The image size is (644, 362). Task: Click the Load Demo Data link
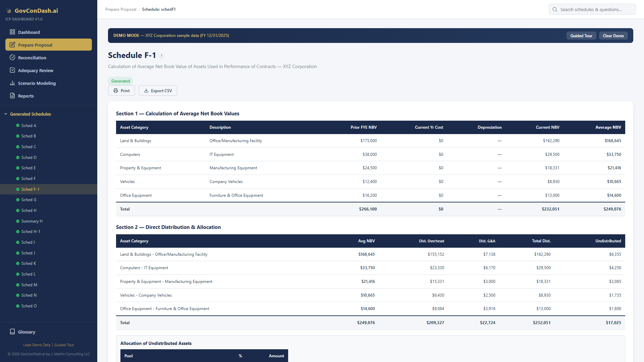click(37, 345)
